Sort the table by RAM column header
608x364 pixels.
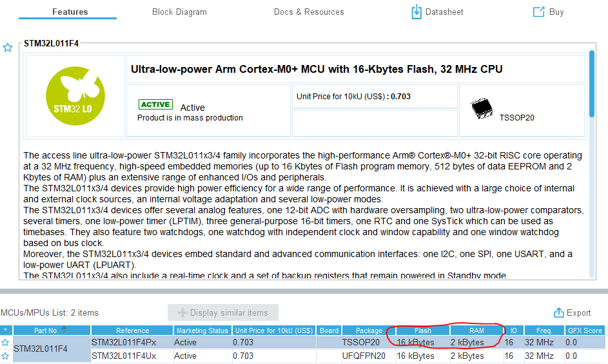[477, 330]
